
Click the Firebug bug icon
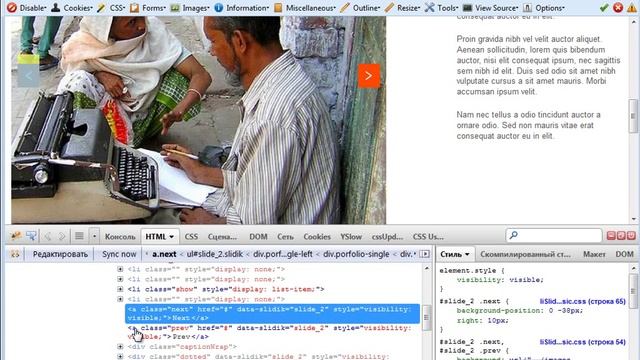16,236
